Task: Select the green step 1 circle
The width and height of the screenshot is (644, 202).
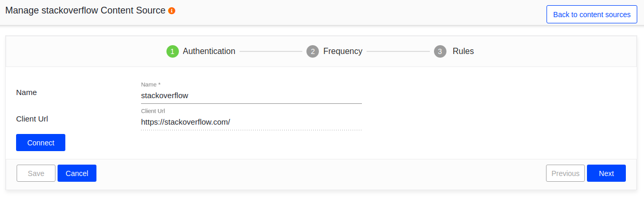Action: 173,51
